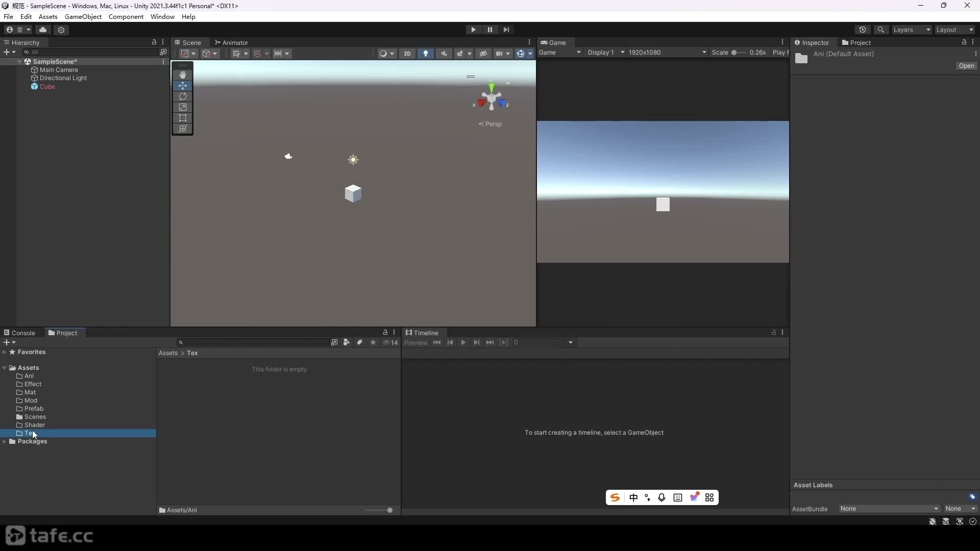
Task: Click the Project search field
Action: click(253, 342)
